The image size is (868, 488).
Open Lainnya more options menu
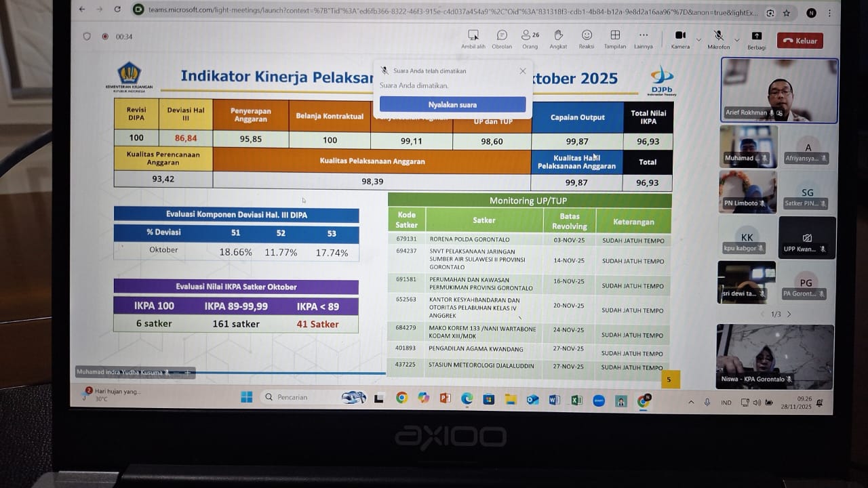[x=643, y=36]
